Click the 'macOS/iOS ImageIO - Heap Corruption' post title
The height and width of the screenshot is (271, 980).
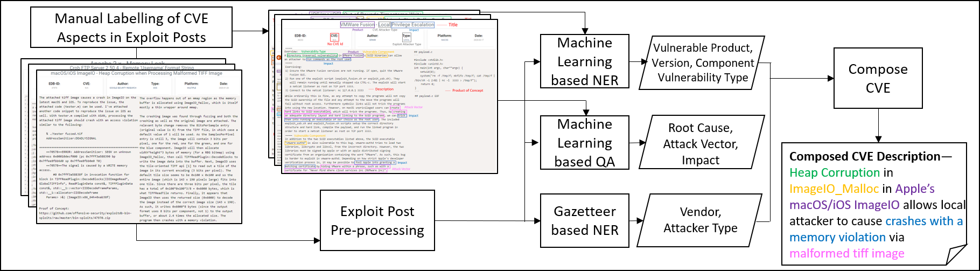[137, 73]
